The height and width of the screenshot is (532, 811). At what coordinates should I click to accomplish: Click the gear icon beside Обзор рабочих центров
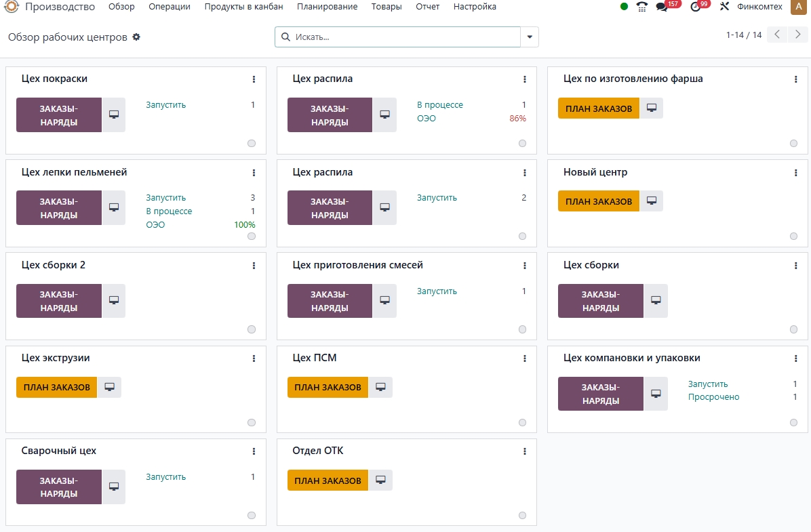(136, 37)
